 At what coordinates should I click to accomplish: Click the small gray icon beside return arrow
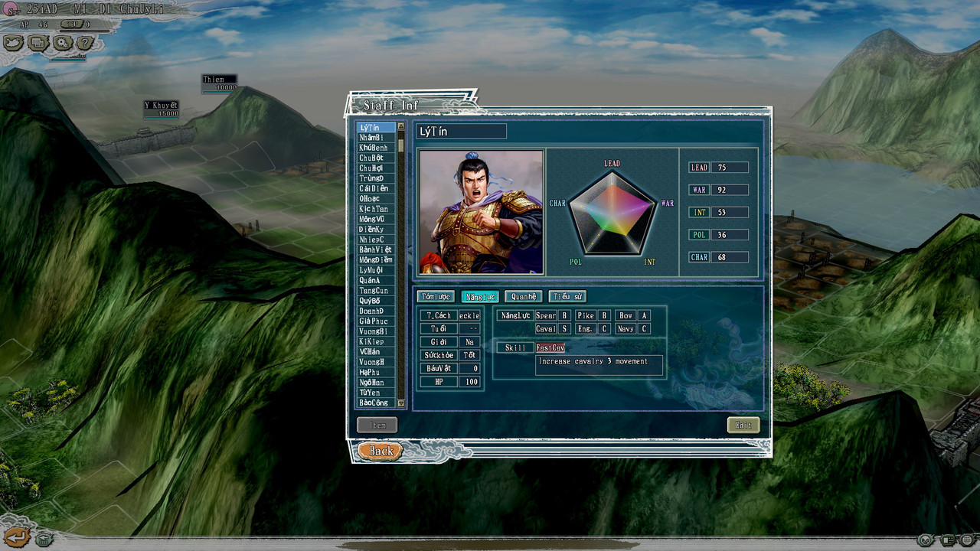pos(44,540)
